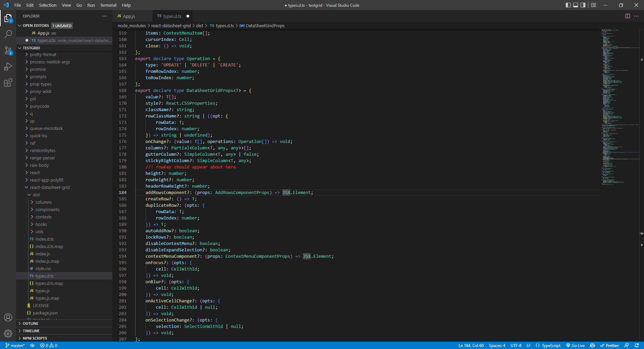Screen dimensions: 644x349
Task: Open the Search view in activity bar
Action: pos(8,34)
